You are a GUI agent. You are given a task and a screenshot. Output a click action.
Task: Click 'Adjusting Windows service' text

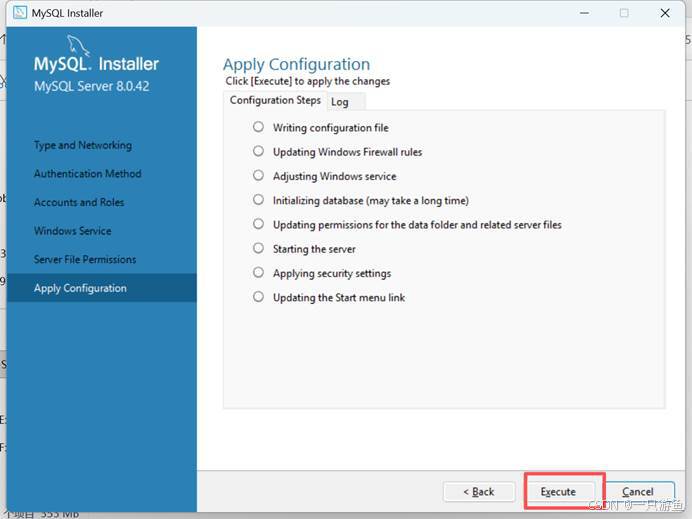tap(335, 177)
